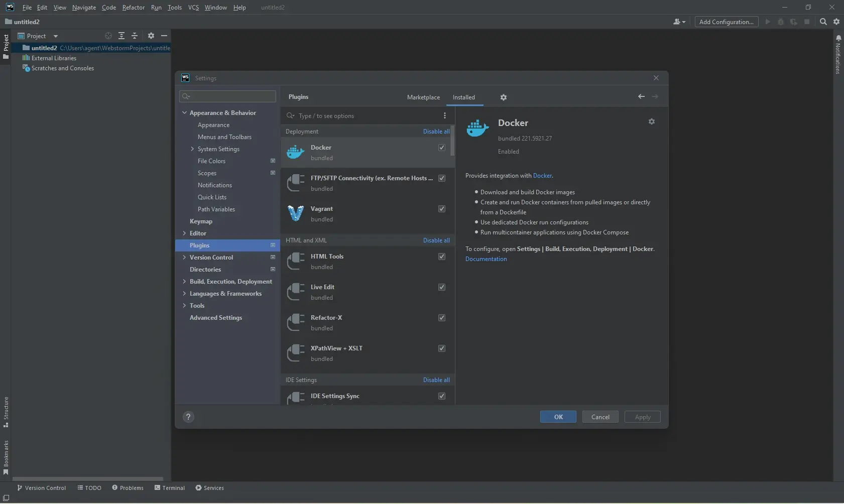Click the Vagrant plugin icon
Image resolution: width=844 pixels, height=504 pixels.
click(296, 213)
